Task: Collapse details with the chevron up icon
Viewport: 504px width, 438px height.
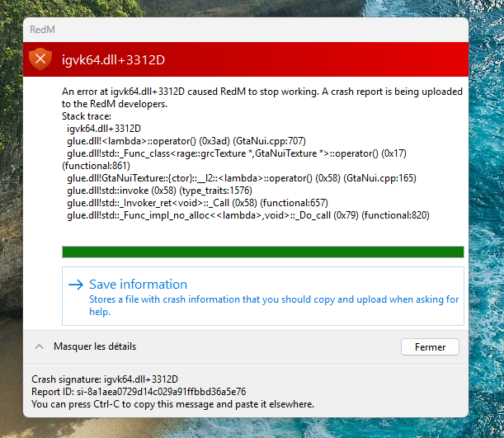Action: pos(40,346)
